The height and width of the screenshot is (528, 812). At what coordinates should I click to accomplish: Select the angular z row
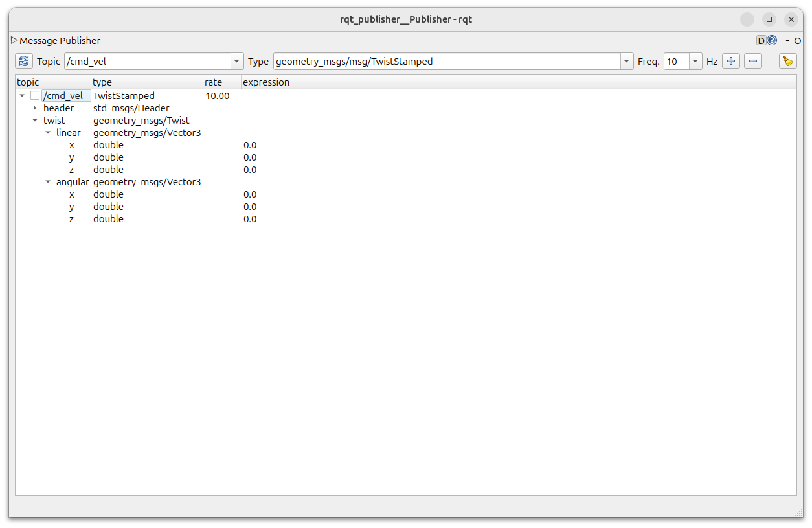[72, 219]
